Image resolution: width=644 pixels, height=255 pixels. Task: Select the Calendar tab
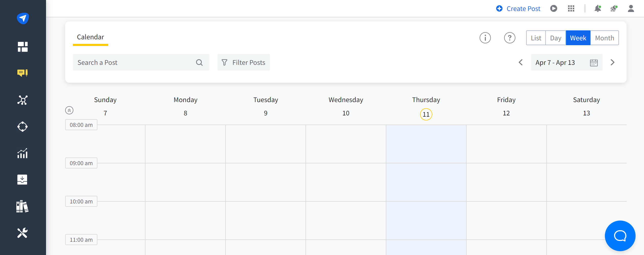coord(91,37)
